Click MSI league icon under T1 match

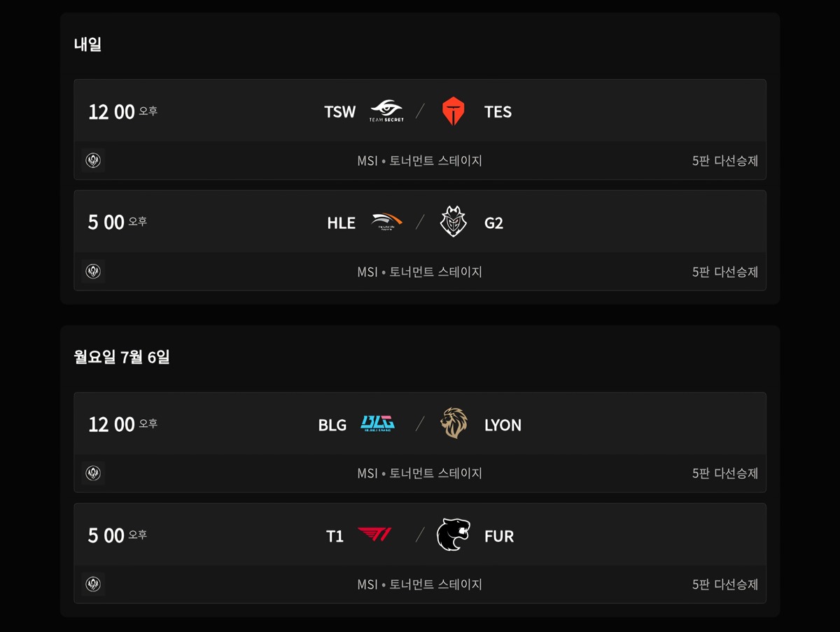point(93,584)
